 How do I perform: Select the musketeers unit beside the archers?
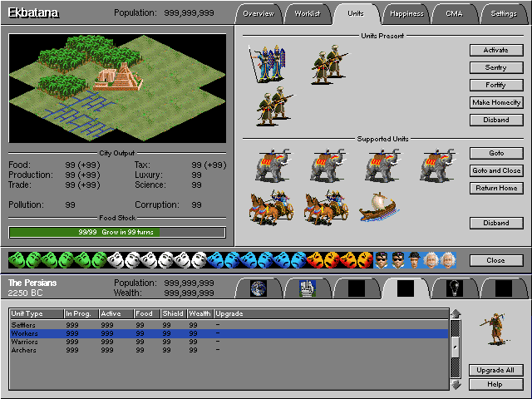tap(329, 64)
